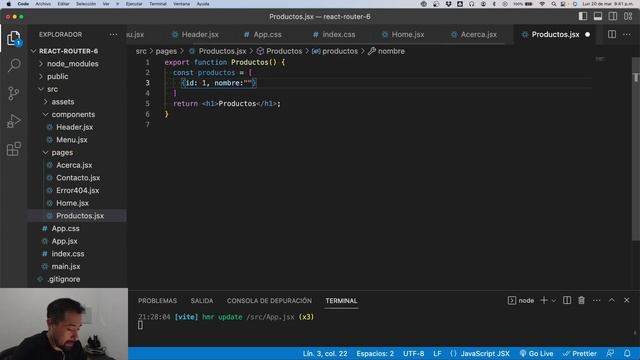This screenshot has width=640, height=360.
Task: Maximize the panel with up chevron
Action: pos(611,300)
